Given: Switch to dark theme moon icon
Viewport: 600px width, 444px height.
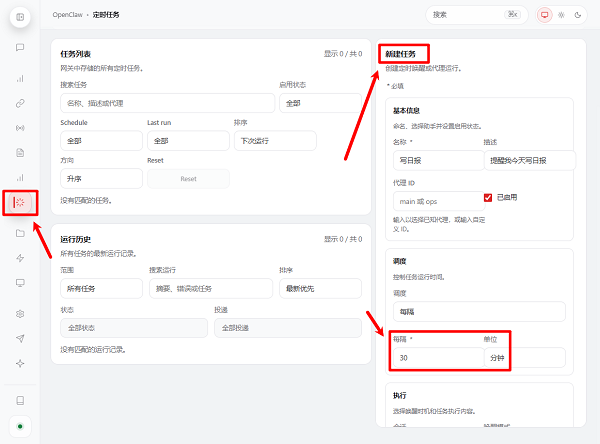Looking at the screenshot, I should click(x=578, y=15).
